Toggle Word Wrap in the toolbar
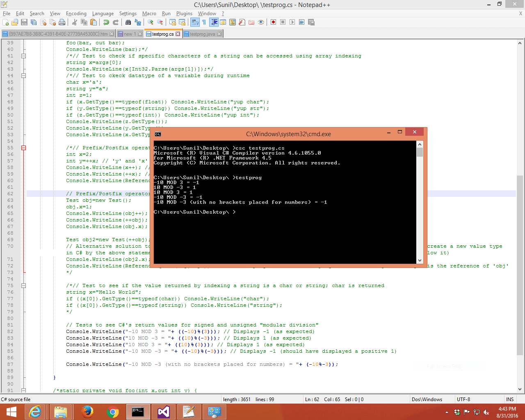 pos(195,22)
